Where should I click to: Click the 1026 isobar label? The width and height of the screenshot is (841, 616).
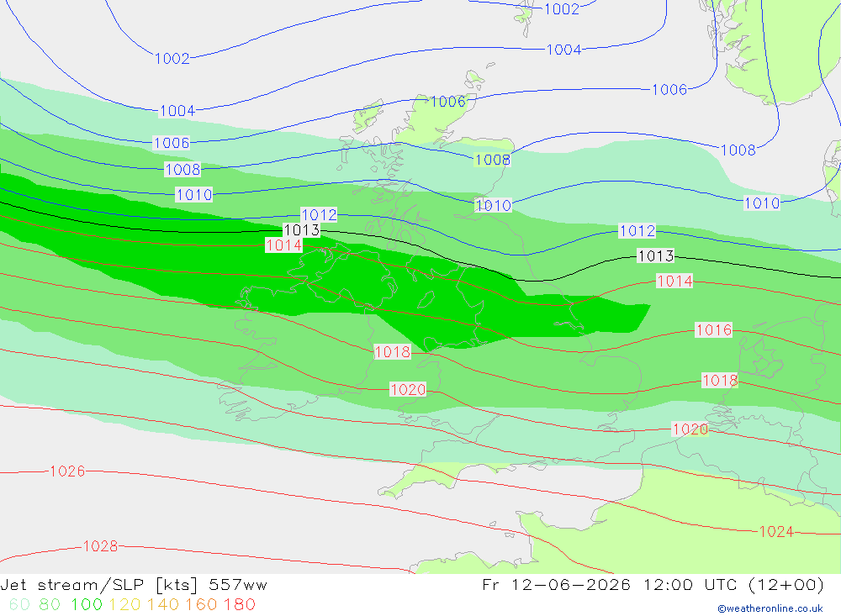point(67,471)
